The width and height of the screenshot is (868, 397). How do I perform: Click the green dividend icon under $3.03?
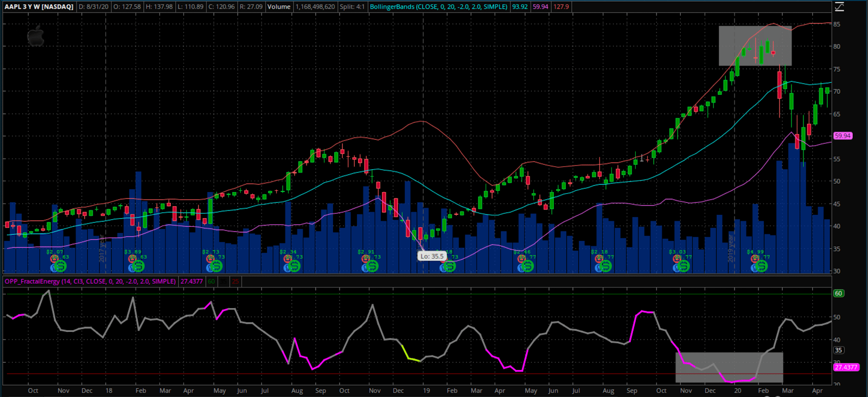pos(684,266)
